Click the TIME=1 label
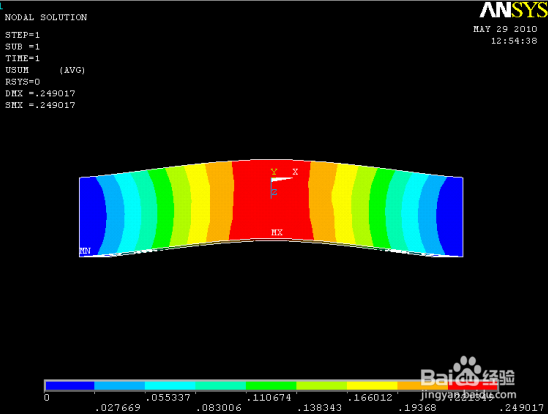This screenshot has height=414, width=548. point(22,58)
